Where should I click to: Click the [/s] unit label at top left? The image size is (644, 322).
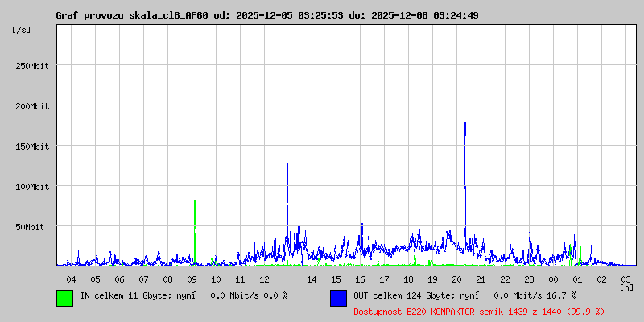click(x=22, y=29)
